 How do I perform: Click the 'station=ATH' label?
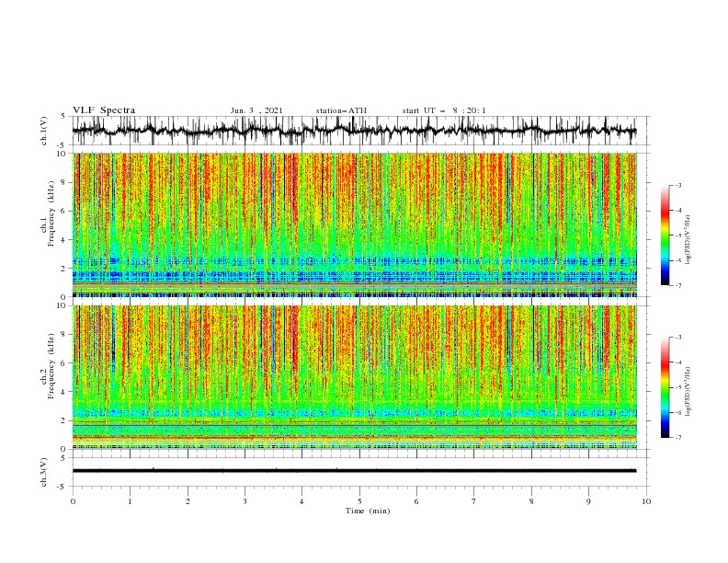pyautogui.click(x=341, y=110)
